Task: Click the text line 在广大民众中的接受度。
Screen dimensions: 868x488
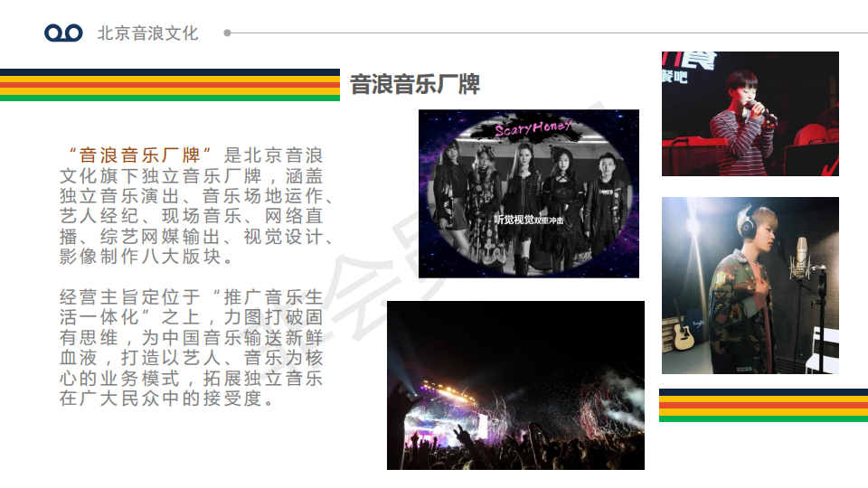Action: (167, 399)
